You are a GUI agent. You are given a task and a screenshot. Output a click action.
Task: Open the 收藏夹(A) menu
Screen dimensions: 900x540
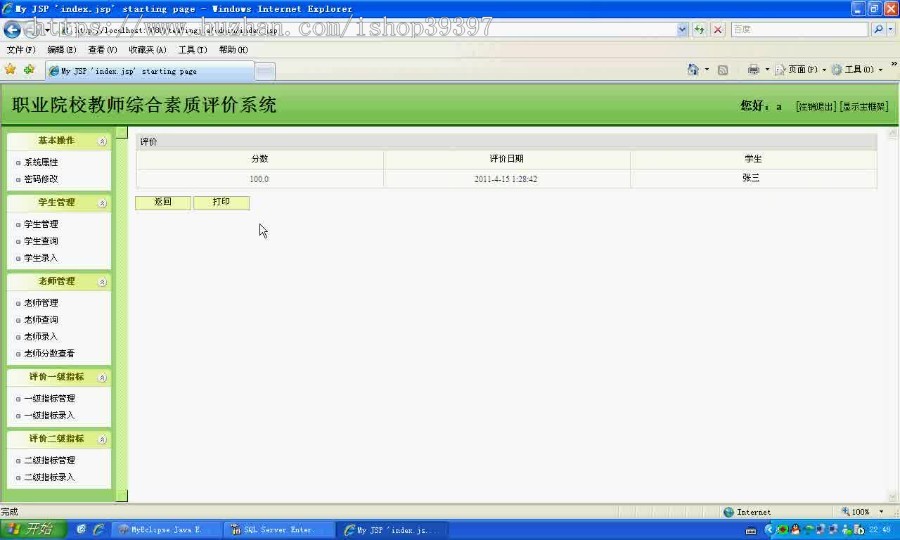click(147, 50)
